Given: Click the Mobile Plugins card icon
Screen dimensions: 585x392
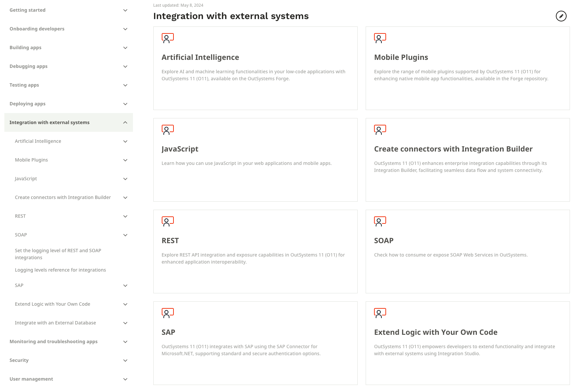Looking at the screenshot, I should [380, 38].
